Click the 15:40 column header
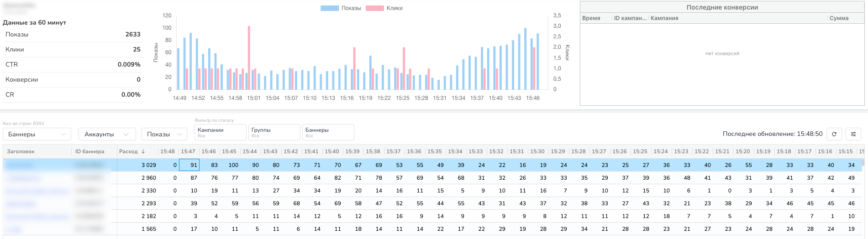 332,151
